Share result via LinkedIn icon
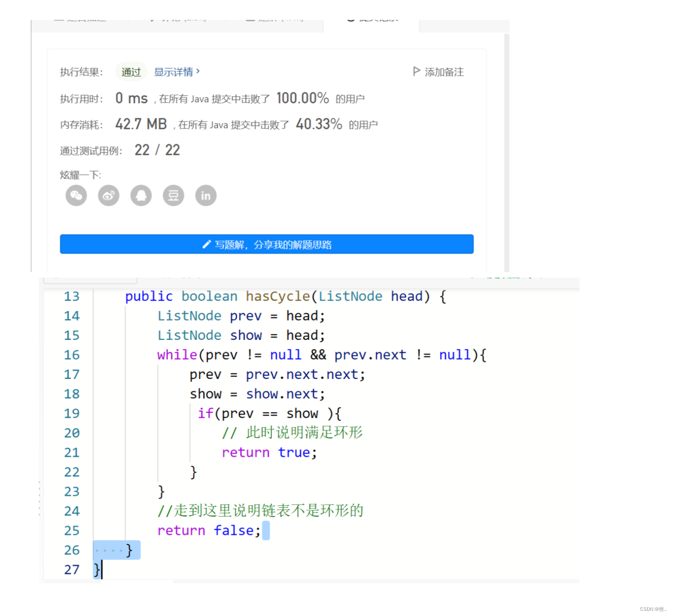The height and width of the screenshot is (616, 674). pos(206,196)
